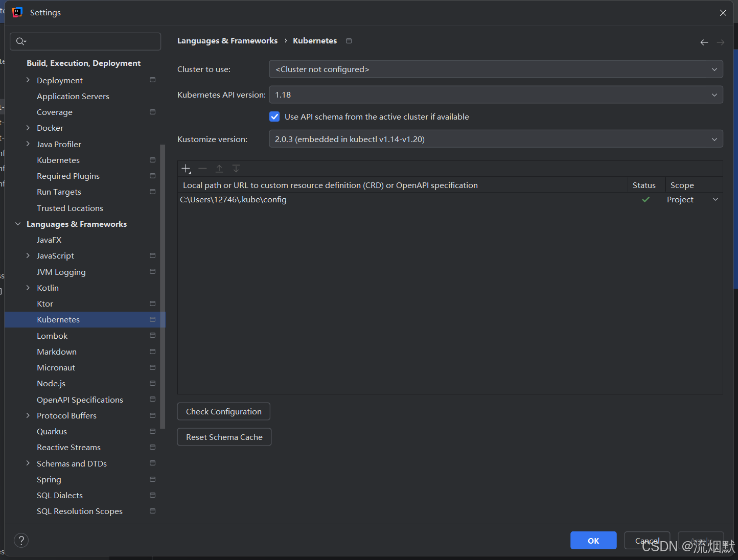This screenshot has width=738, height=560.
Task: Click the Move Down arrow icon
Action: (236, 169)
